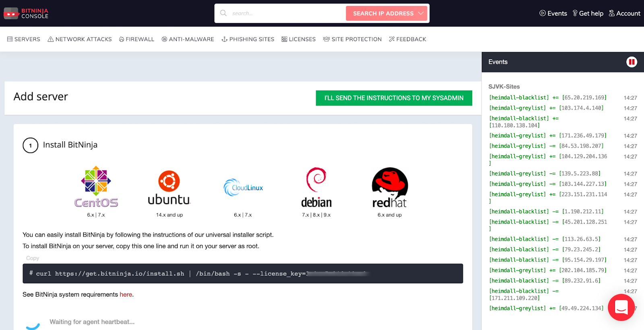Select the CloudLinux logo

pyautogui.click(x=243, y=188)
